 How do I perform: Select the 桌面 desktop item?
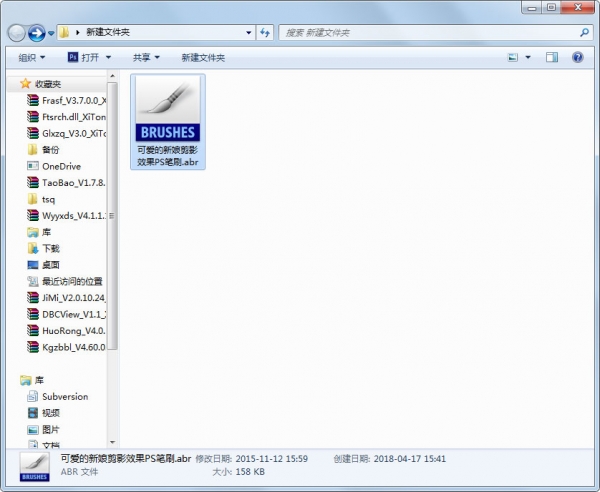(44, 265)
